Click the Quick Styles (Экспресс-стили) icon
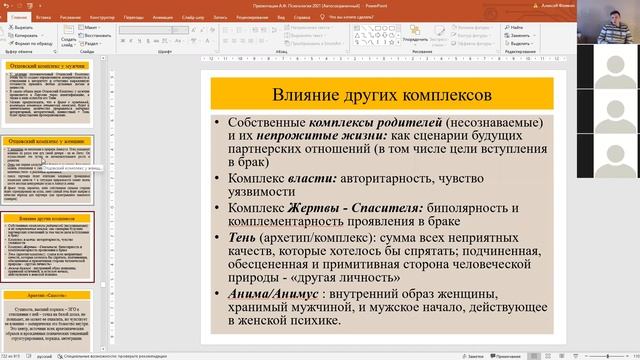Viewport: 640px width, 360px height. coord(439,31)
